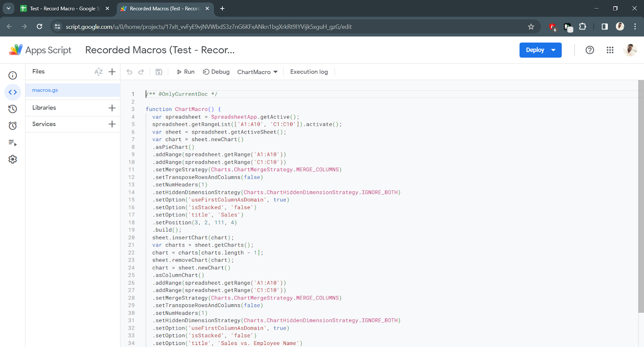The width and height of the screenshot is (644, 347).
Task: Click 'function ChartMacro()' on line 3
Action: [183, 109]
